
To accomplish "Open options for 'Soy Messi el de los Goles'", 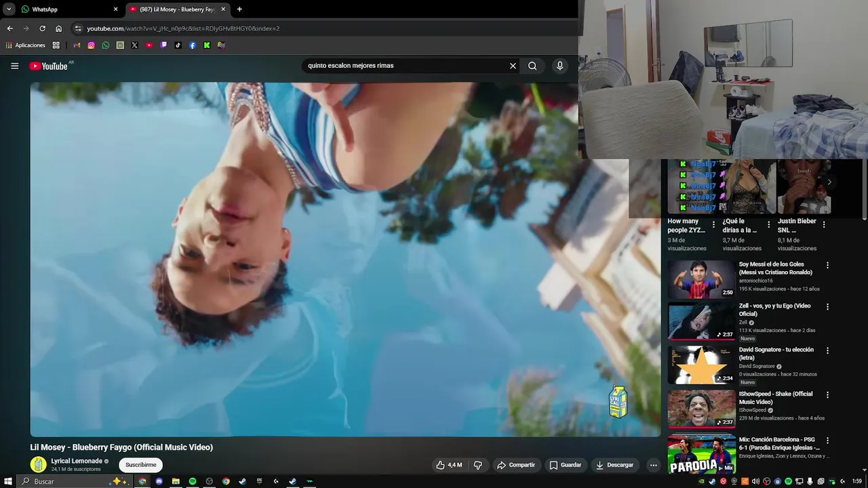I will point(827,265).
